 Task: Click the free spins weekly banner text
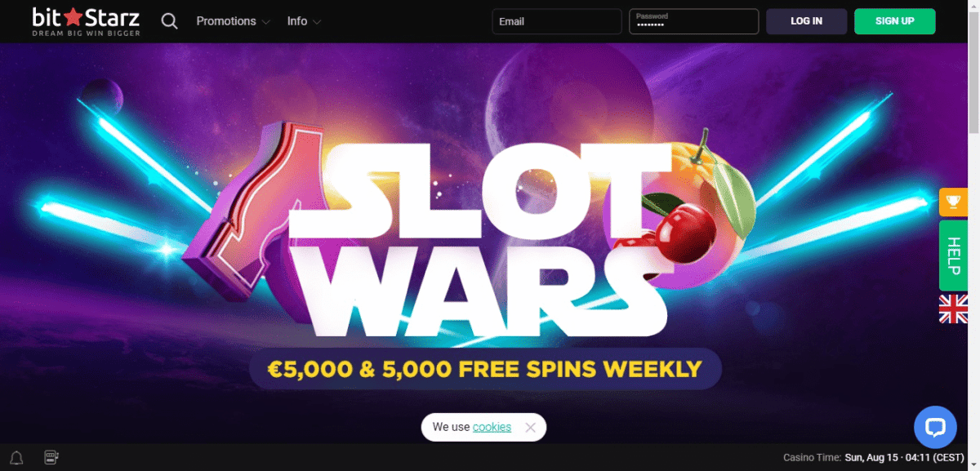[x=485, y=369]
